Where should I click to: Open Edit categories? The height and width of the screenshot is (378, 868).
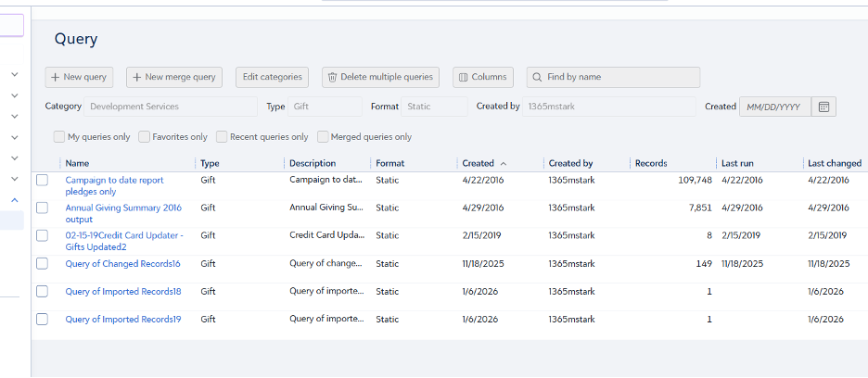click(273, 77)
